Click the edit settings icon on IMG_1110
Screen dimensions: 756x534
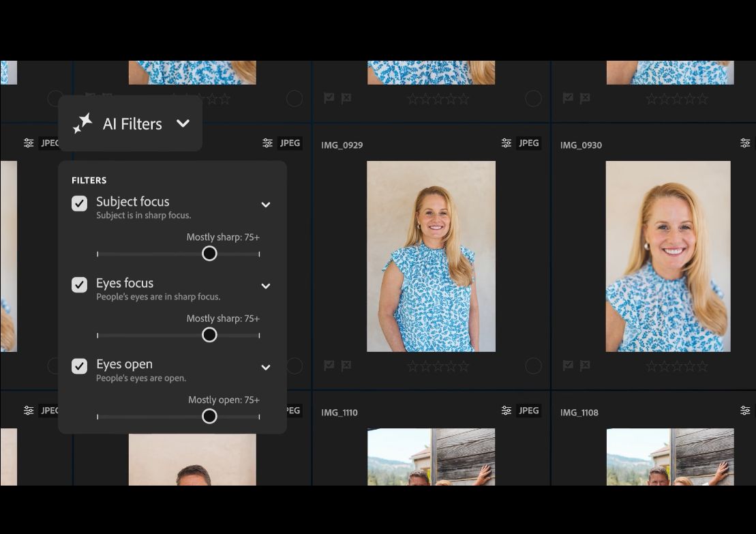(x=506, y=410)
